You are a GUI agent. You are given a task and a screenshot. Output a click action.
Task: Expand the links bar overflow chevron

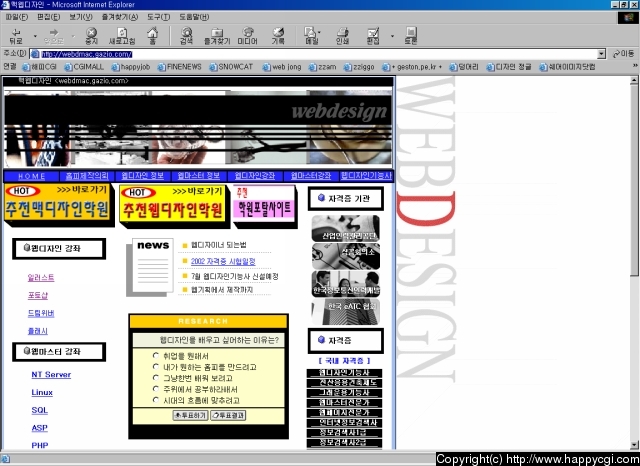tap(635, 66)
